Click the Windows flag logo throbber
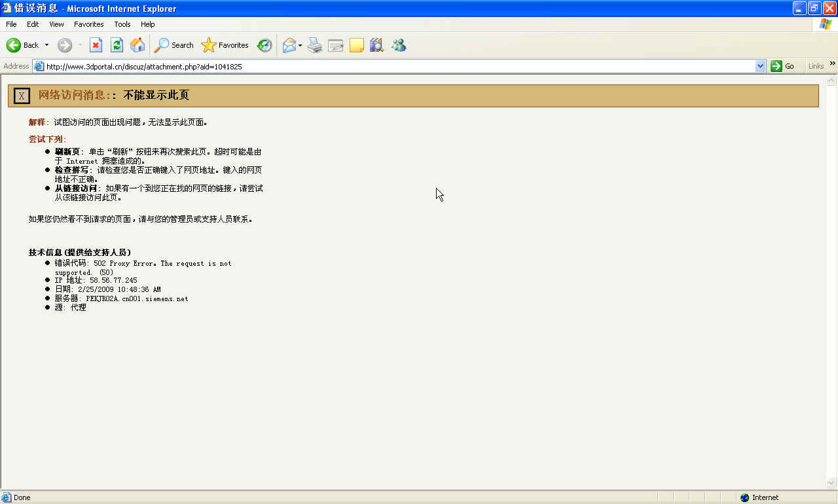 click(x=826, y=24)
